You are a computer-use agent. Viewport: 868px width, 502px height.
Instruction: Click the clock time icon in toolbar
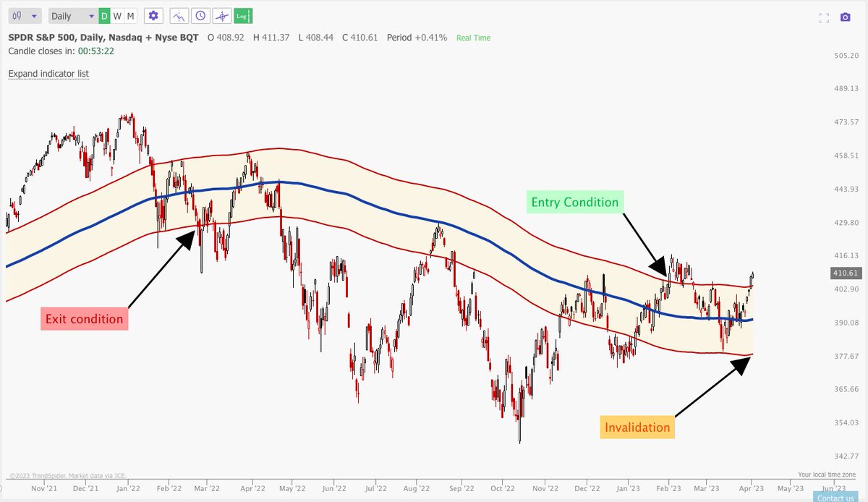[x=200, y=15]
